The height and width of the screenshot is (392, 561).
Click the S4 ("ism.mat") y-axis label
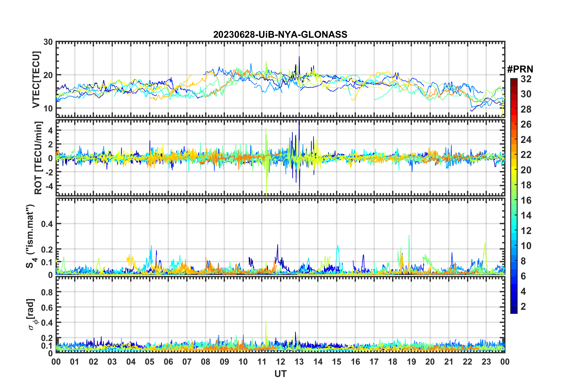pyautogui.click(x=31, y=236)
